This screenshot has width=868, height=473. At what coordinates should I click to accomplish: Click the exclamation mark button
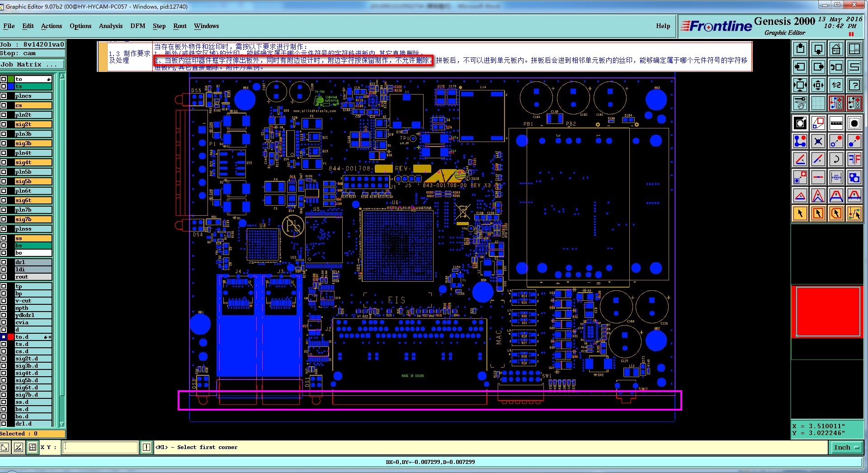pyautogui.click(x=146, y=447)
